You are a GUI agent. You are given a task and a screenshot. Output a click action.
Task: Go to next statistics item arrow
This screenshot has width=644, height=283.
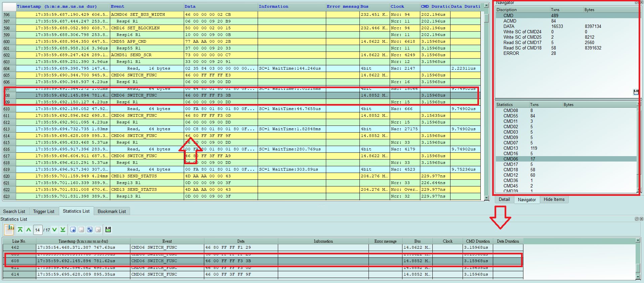pos(54,229)
